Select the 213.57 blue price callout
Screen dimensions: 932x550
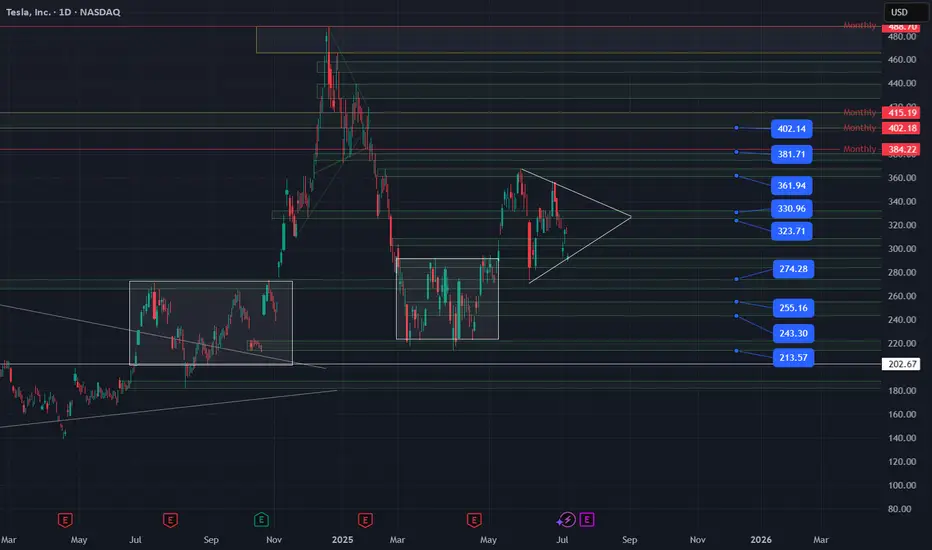[x=794, y=357]
